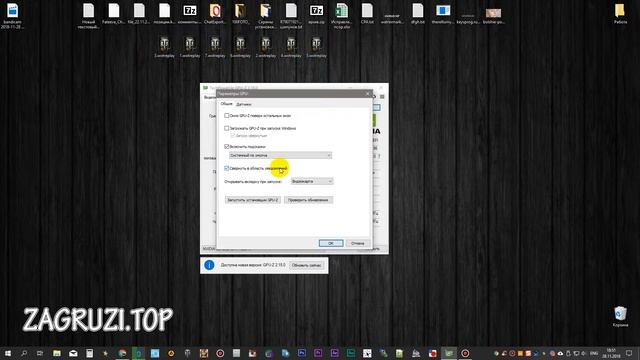Open Calculator from the taskbar
640x360 pixels.
point(89,353)
